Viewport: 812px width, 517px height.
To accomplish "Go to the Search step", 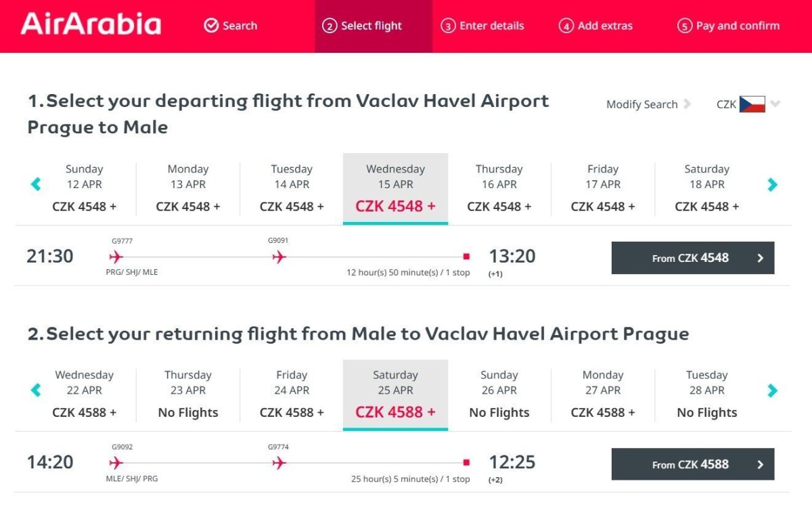I will pyautogui.click(x=231, y=26).
